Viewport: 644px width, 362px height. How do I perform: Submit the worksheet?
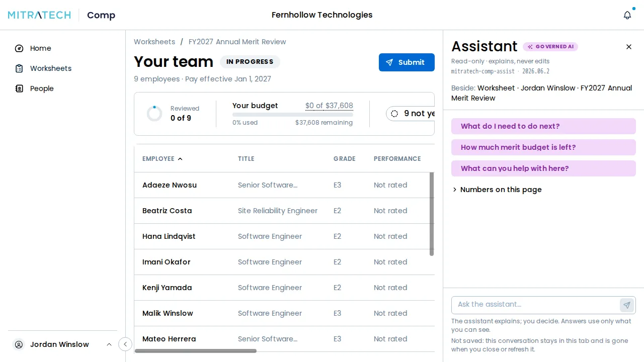click(x=407, y=62)
